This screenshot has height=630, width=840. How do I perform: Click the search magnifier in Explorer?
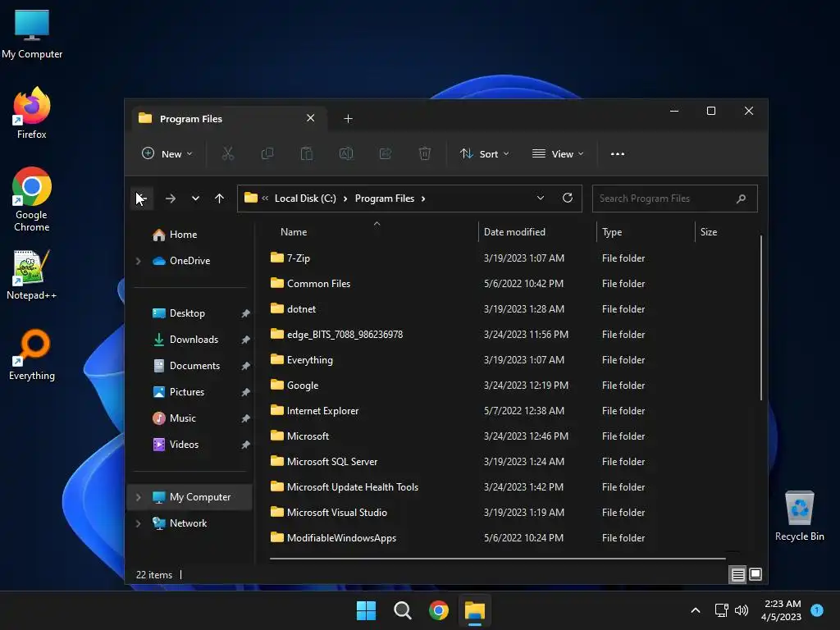click(741, 199)
